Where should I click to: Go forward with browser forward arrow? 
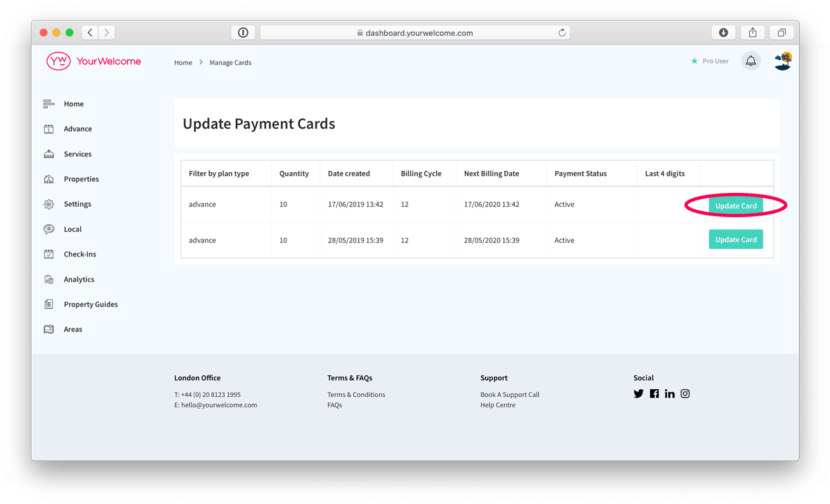click(x=107, y=32)
